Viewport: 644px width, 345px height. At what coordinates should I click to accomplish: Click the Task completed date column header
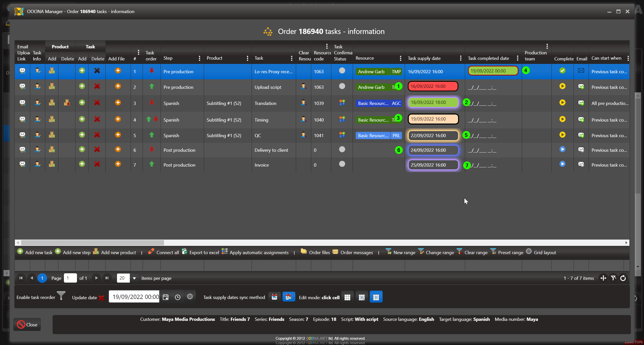pyautogui.click(x=488, y=58)
